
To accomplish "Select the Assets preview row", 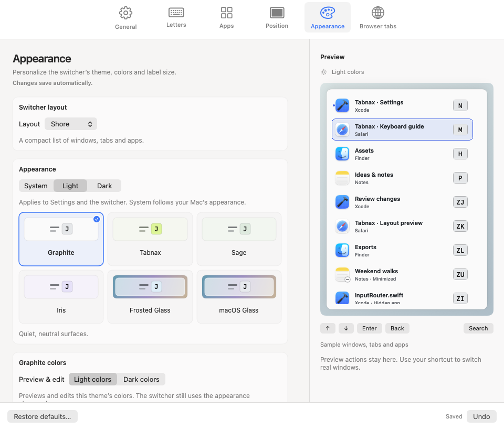I will [x=403, y=154].
